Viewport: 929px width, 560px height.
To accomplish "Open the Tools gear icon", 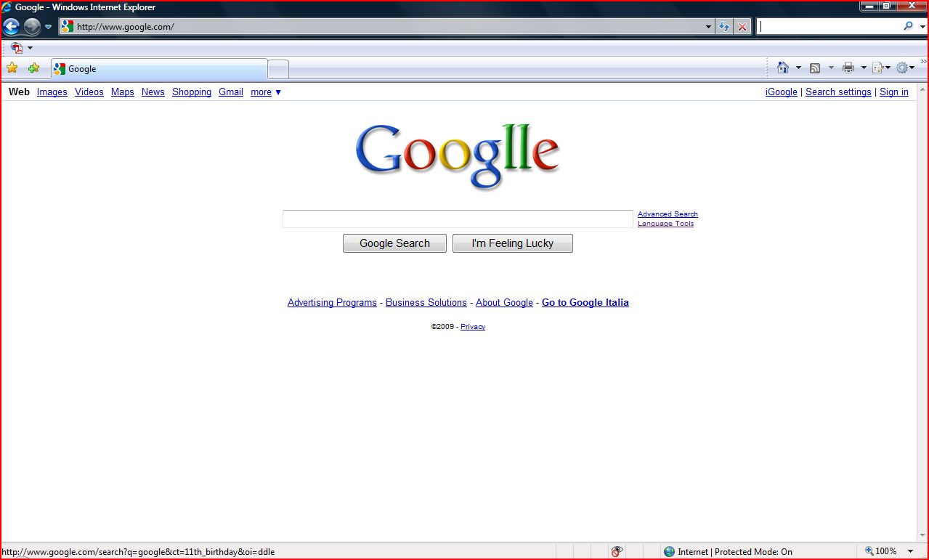I will click(904, 66).
